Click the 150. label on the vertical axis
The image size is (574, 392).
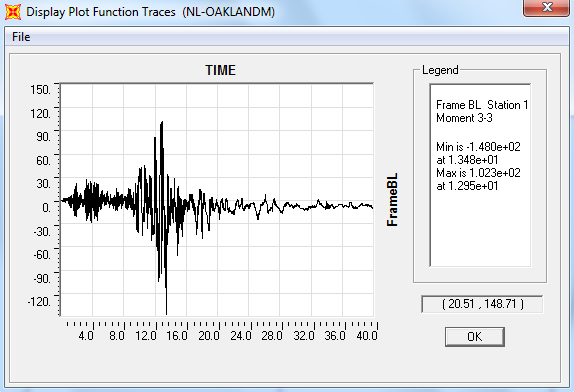point(41,89)
